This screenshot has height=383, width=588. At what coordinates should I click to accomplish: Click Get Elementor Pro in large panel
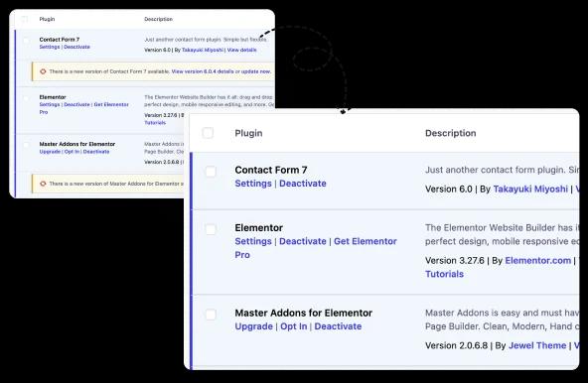pos(366,241)
